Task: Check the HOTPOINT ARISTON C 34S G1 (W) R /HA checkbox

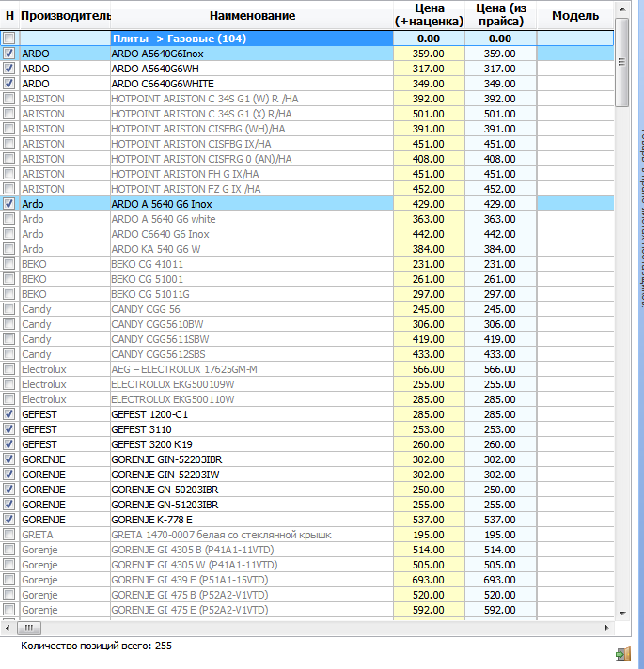Action: pos(9,99)
